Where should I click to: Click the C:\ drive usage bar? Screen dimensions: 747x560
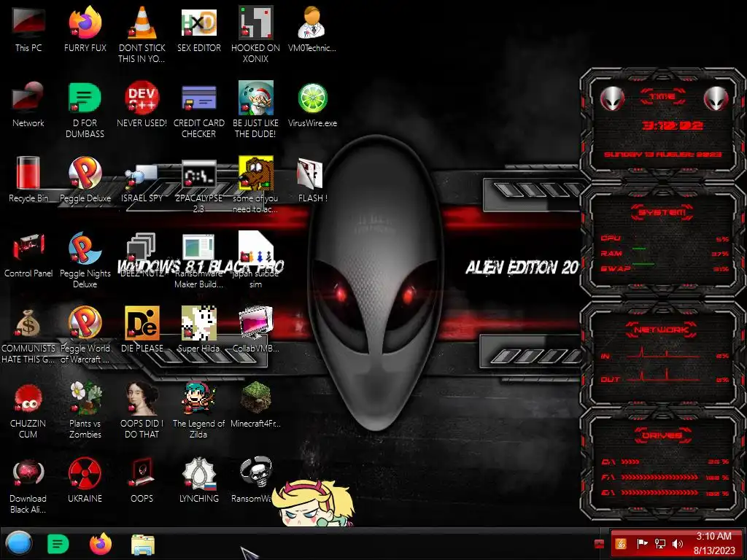click(630, 462)
